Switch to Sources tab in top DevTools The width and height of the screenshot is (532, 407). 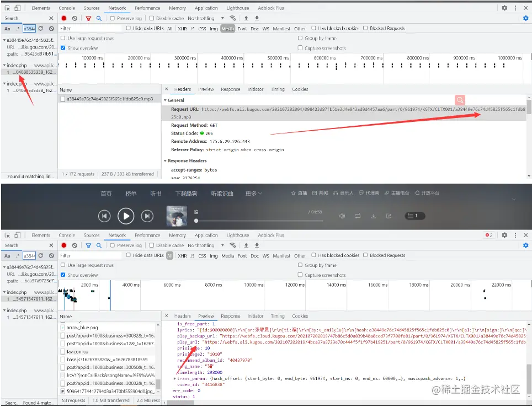click(x=92, y=8)
